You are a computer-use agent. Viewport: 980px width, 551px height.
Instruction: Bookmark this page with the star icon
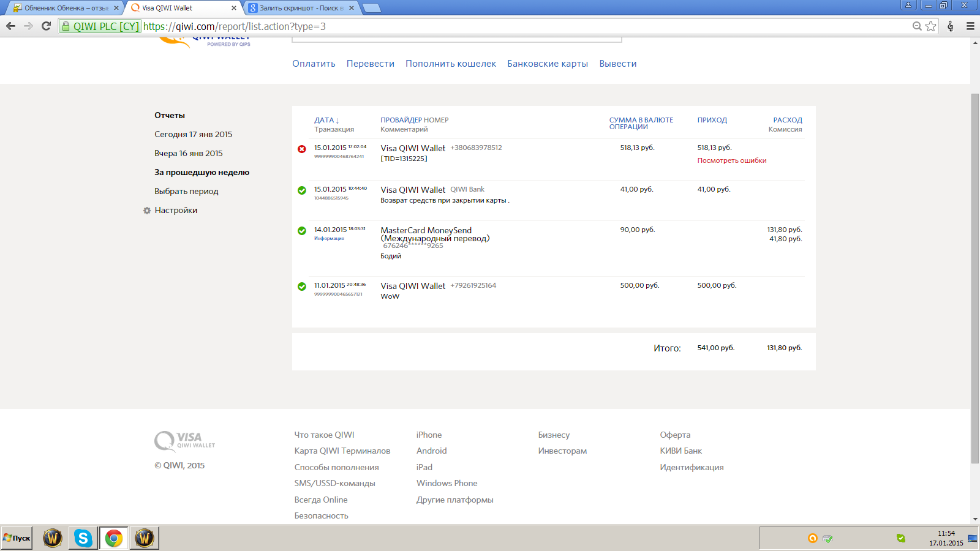click(x=931, y=26)
